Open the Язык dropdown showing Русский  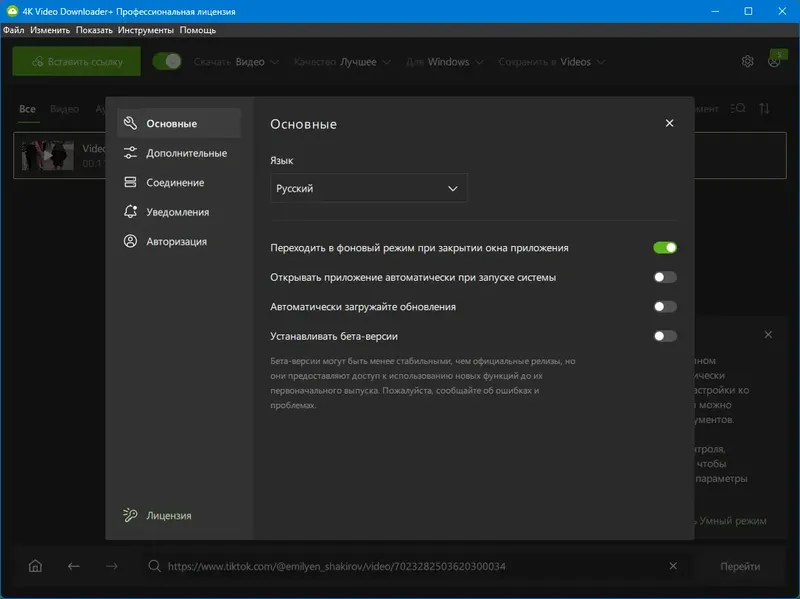[x=369, y=188]
